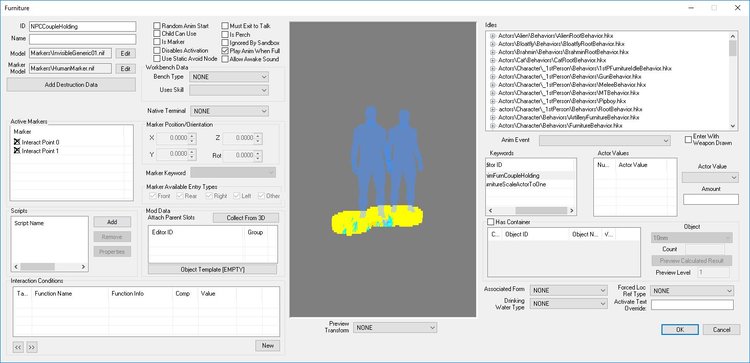
Task: Click the Editor ID column in Attach Parent Slots
Action: [x=196, y=232]
